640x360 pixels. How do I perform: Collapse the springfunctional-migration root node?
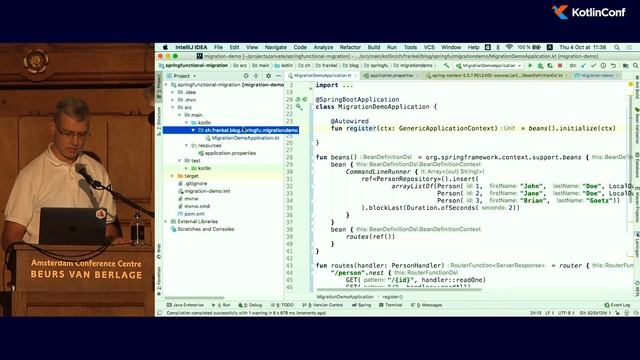click(166, 85)
